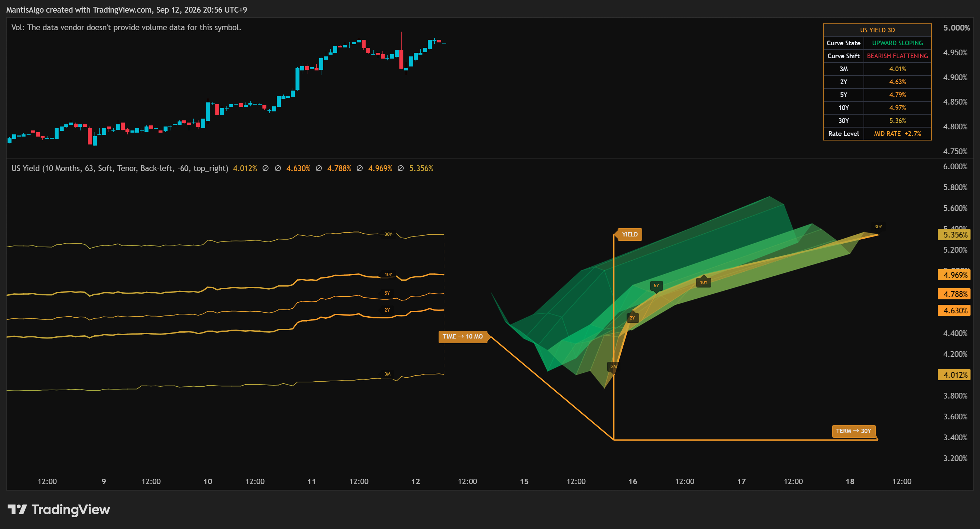Click the 4.012% price scale label
980x529 pixels.
954,375
